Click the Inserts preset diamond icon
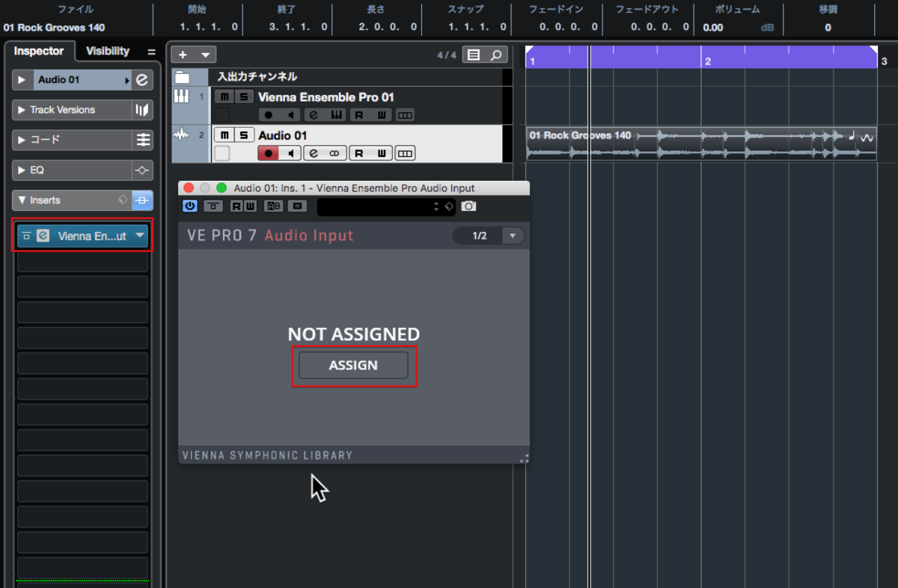Image resolution: width=898 pixels, height=588 pixels. (123, 200)
